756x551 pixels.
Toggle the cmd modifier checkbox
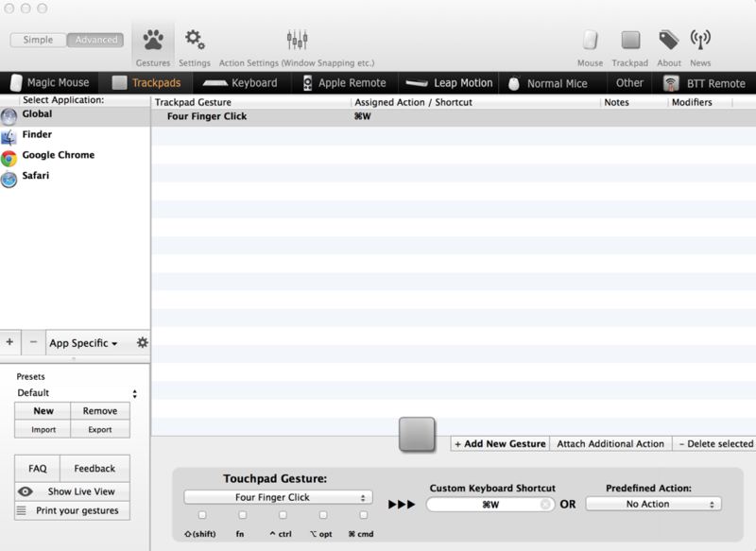pyautogui.click(x=364, y=515)
